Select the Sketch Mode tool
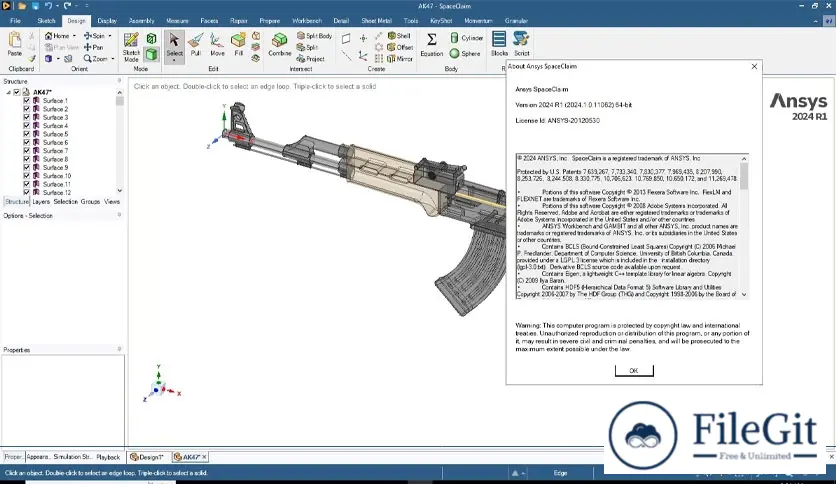 [131, 47]
